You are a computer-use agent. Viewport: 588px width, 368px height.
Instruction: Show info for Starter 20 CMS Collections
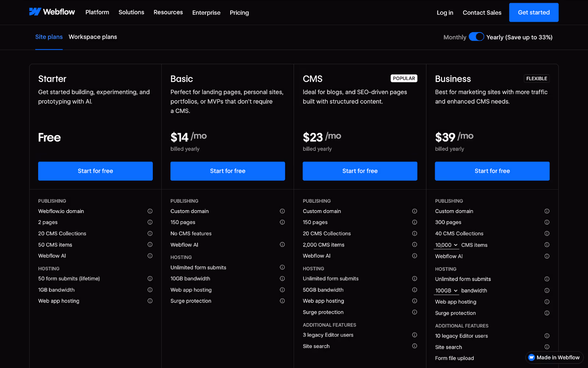150,233
